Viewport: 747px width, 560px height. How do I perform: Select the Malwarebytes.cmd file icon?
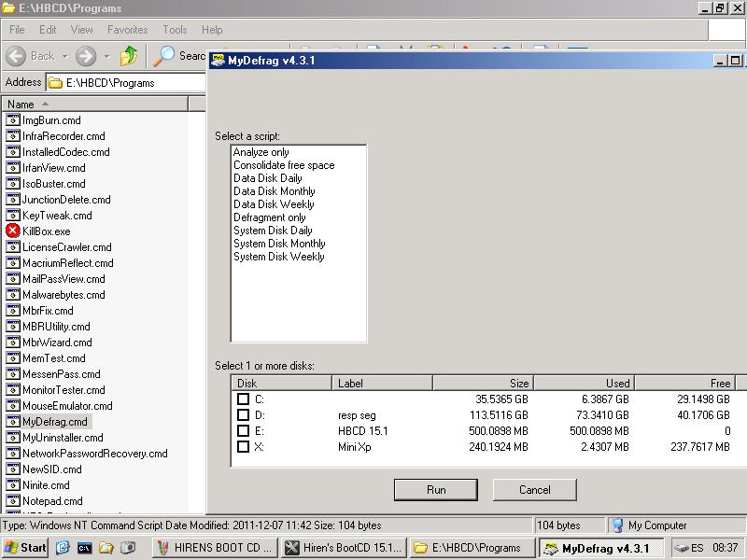tap(13, 295)
